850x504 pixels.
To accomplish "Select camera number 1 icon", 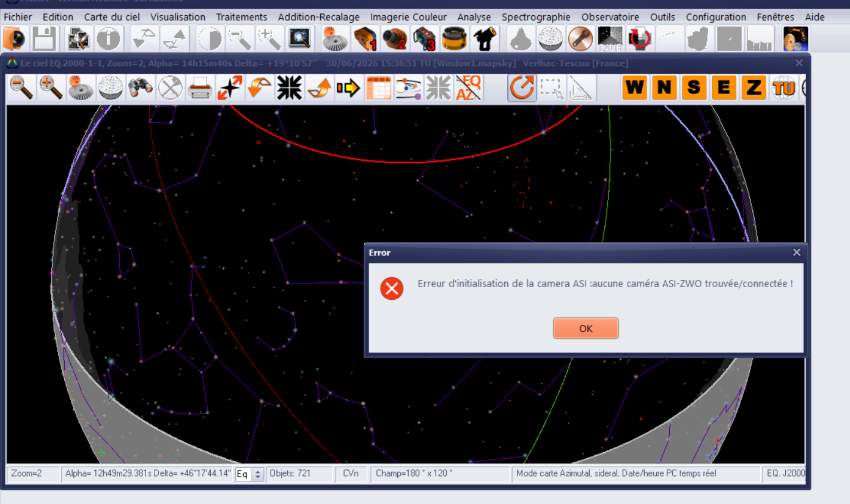I will coord(365,39).
